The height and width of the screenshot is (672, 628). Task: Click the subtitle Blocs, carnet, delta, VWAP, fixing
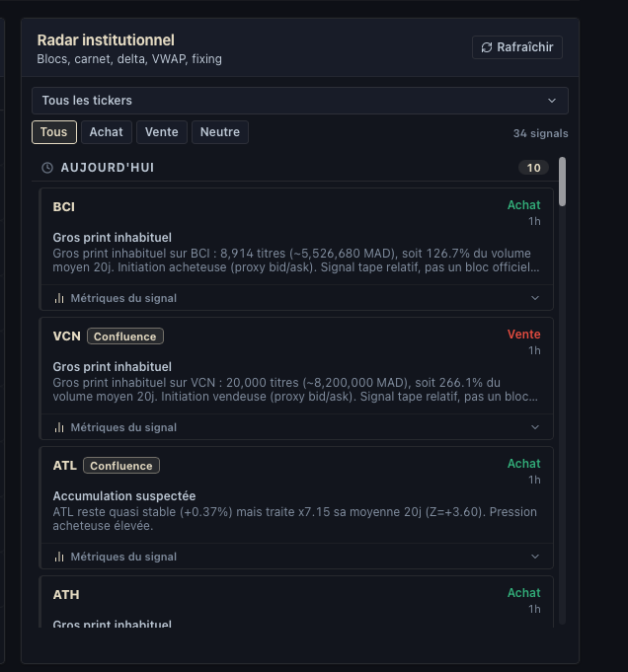click(129, 59)
